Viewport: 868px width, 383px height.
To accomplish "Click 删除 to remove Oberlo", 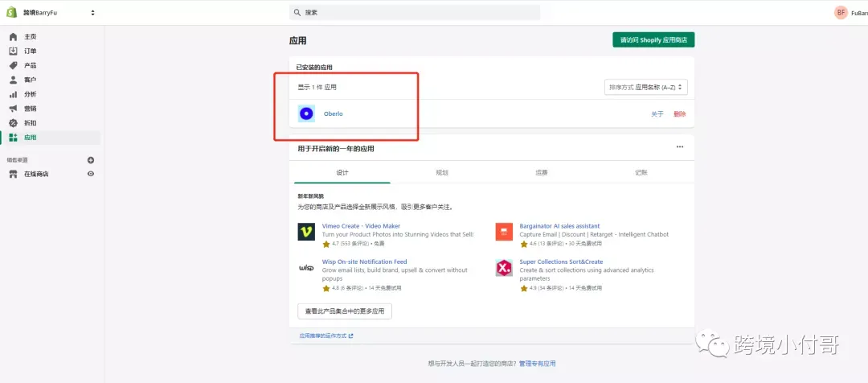I will coord(680,114).
